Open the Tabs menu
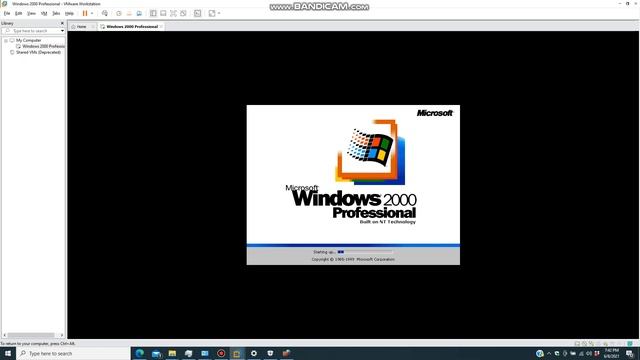The image size is (640, 360). point(56,13)
